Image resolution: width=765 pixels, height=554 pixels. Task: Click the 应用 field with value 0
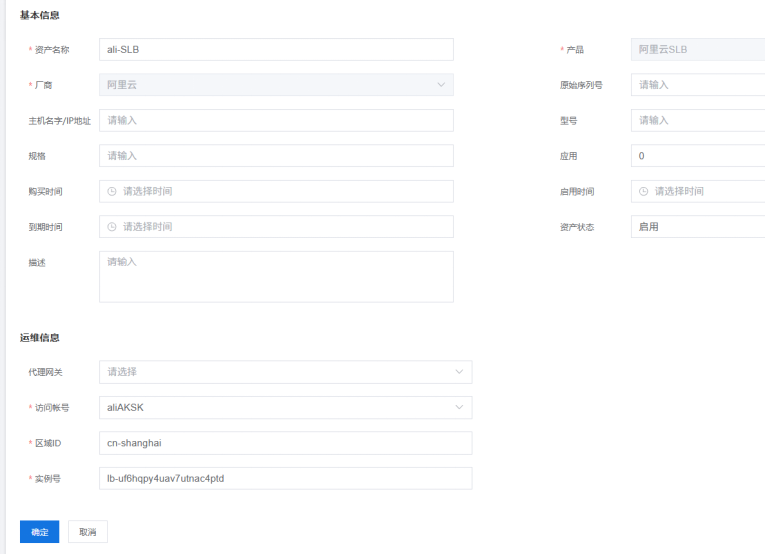point(698,156)
